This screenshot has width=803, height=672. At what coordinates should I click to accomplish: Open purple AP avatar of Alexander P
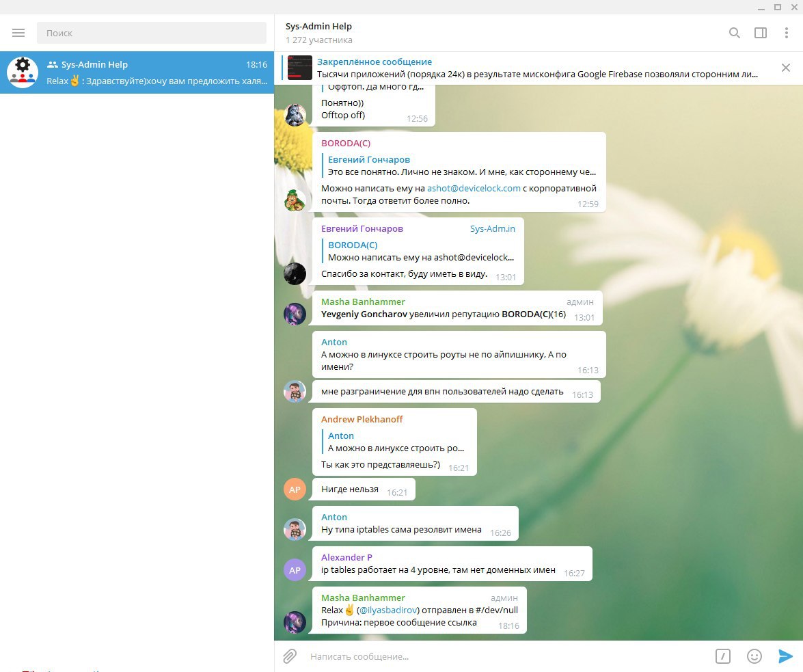(x=295, y=570)
